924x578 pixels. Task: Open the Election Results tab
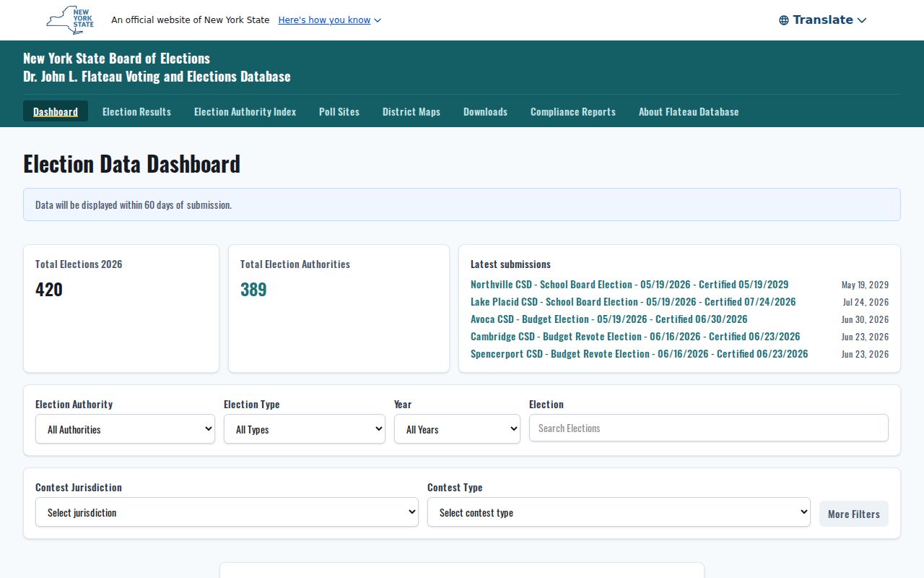click(x=136, y=111)
